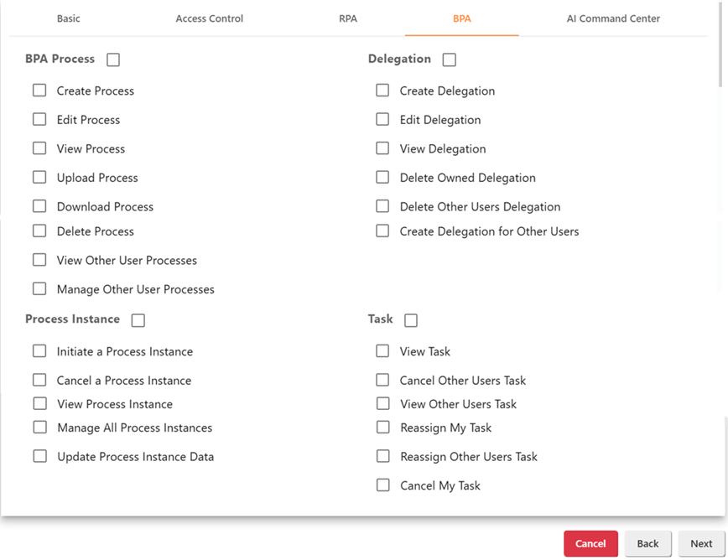
Task: Click the red Cancel button
Action: coord(590,543)
